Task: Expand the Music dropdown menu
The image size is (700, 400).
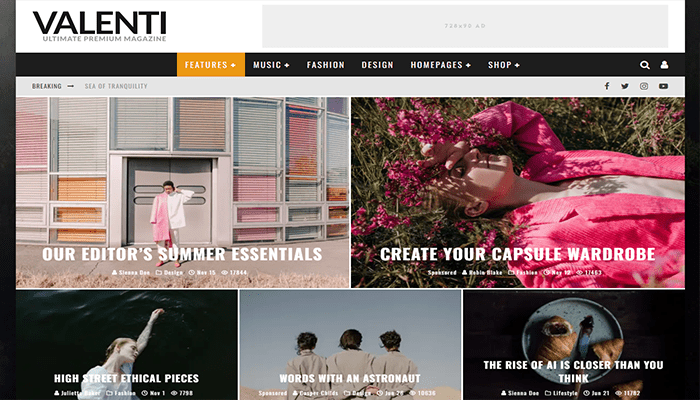Action: coord(271,65)
